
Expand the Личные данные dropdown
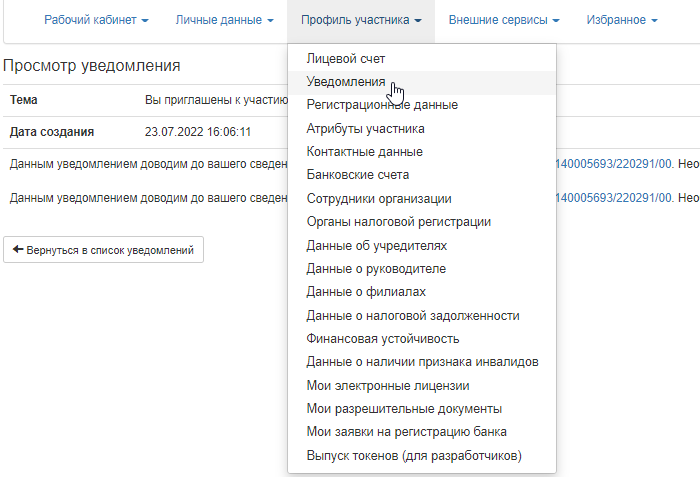click(224, 20)
